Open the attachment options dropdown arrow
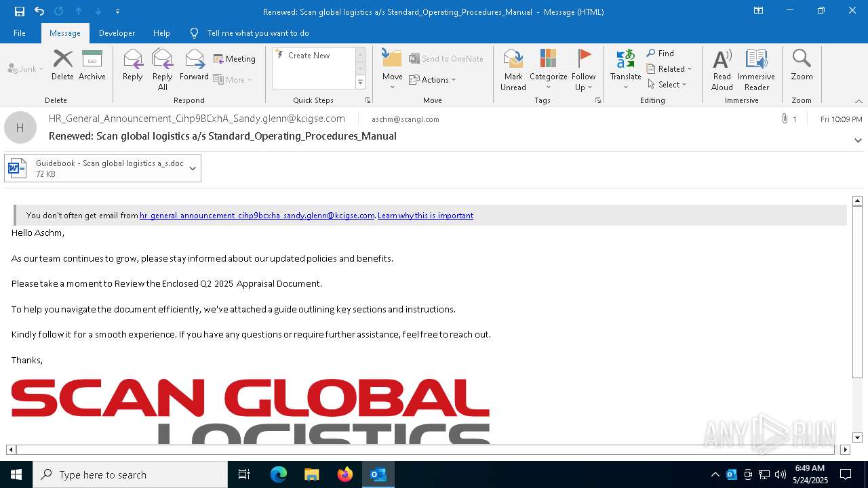The image size is (868, 488). [193, 168]
